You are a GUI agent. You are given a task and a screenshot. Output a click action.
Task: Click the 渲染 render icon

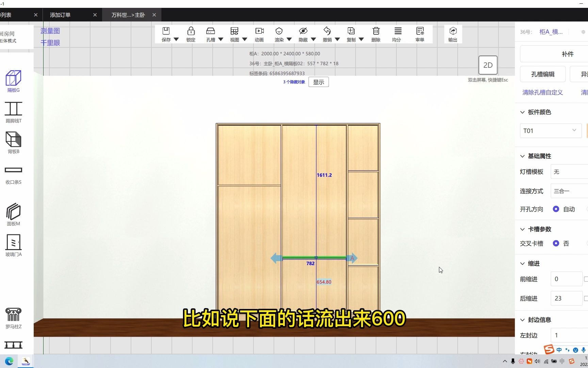pyautogui.click(x=279, y=31)
